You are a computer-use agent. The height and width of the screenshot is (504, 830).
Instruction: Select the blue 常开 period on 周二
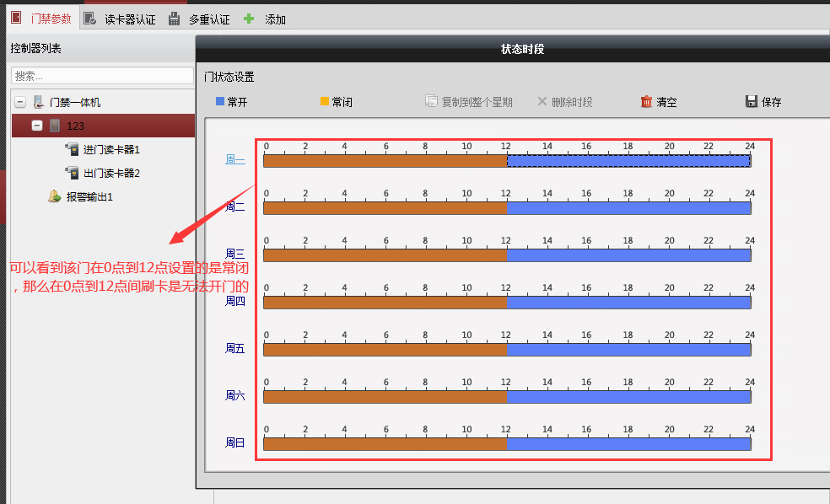pyautogui.click(x=628, y=208)
